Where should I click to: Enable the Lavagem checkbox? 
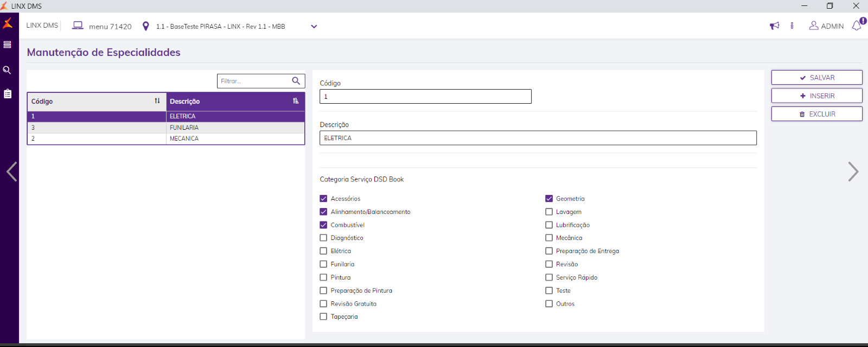[x=549, y=212]
